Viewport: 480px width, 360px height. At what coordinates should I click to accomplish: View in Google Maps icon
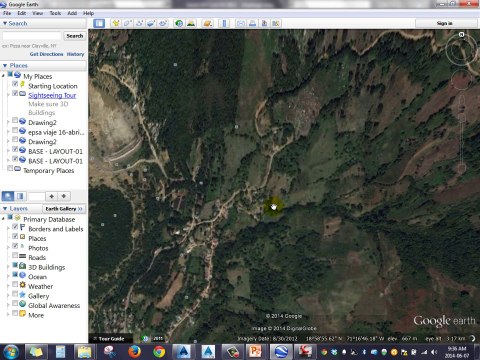coord(276,23)
